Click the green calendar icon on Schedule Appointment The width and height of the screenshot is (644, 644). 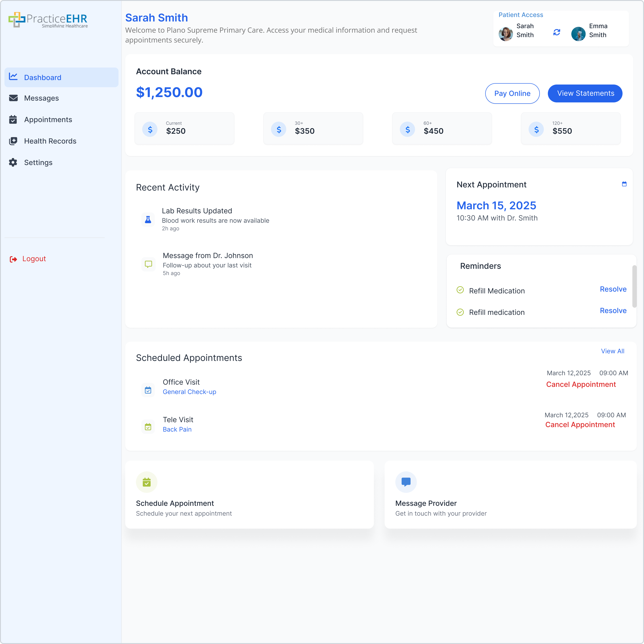pyautogui.click(x=147, y=482)
